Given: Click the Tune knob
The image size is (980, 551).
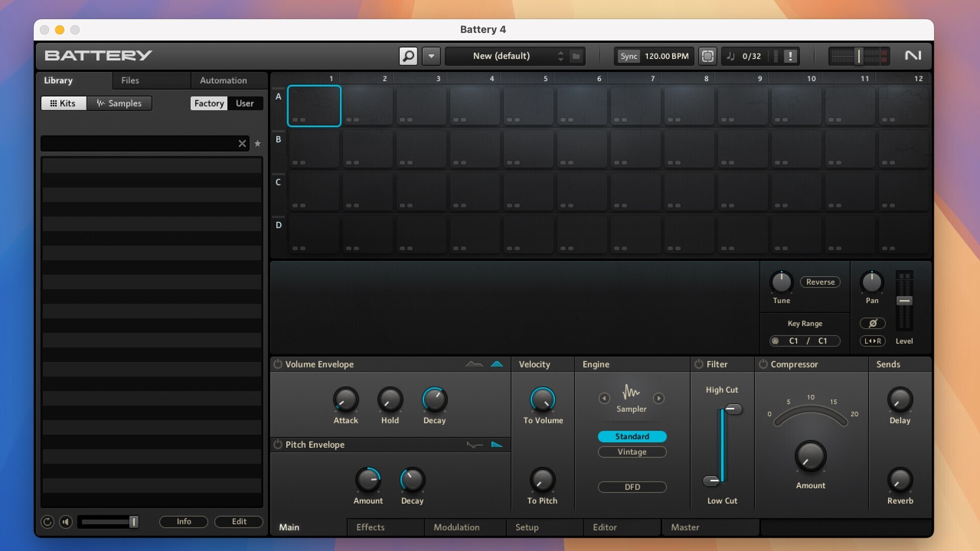Looking at the screenshot, I should [781, 282].
